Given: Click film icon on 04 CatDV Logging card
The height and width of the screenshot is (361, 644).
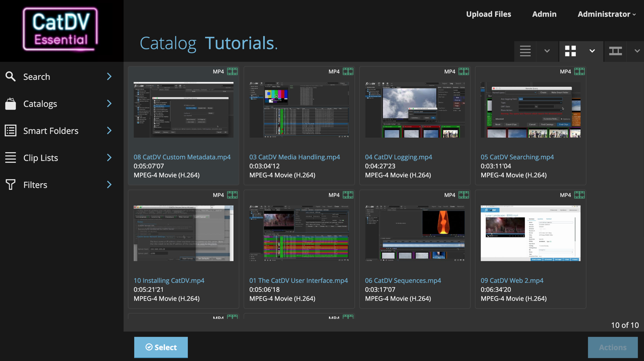Looking at the screenshot, I should coord(464,71).
